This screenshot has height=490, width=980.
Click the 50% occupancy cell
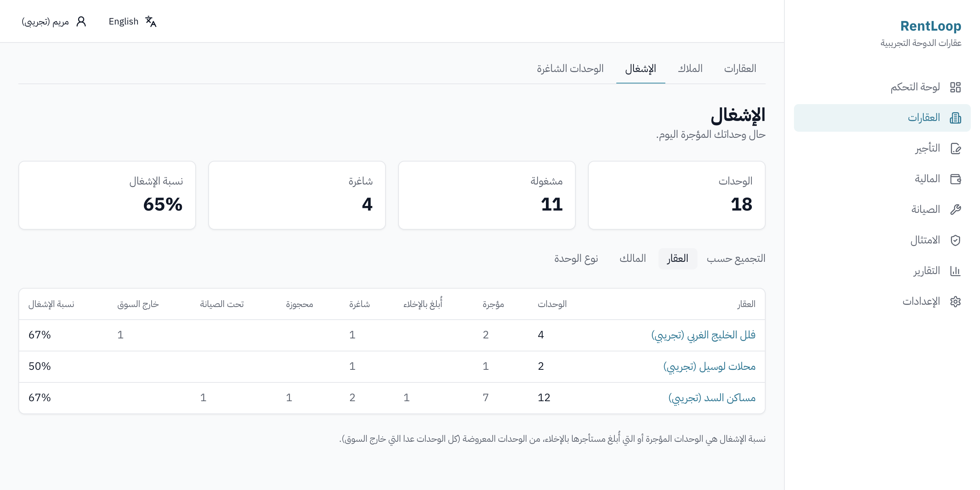[40, 366]
